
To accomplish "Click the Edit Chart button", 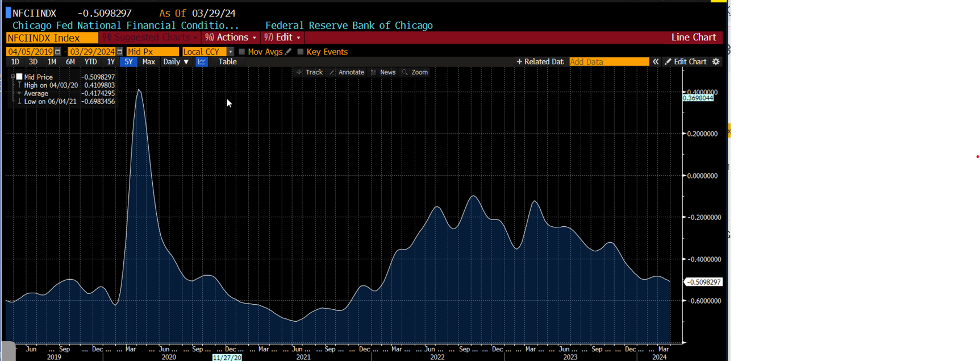I will pos(686,61).
